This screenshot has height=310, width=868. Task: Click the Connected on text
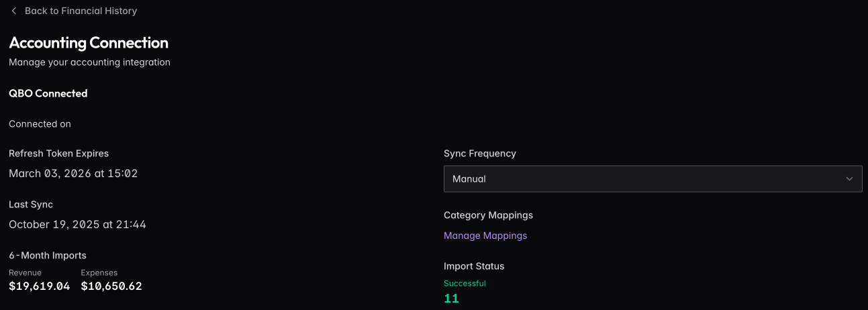(x=40, y=123)
